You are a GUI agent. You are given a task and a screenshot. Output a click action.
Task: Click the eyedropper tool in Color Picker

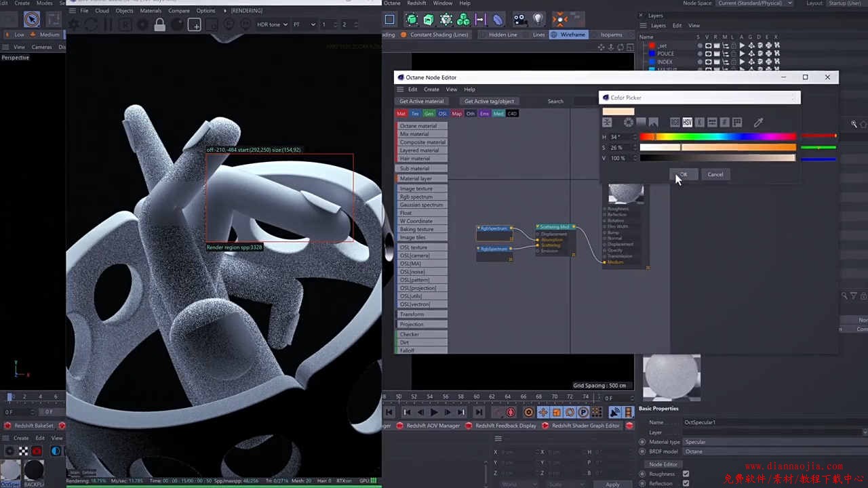click(x=758, y=123)
